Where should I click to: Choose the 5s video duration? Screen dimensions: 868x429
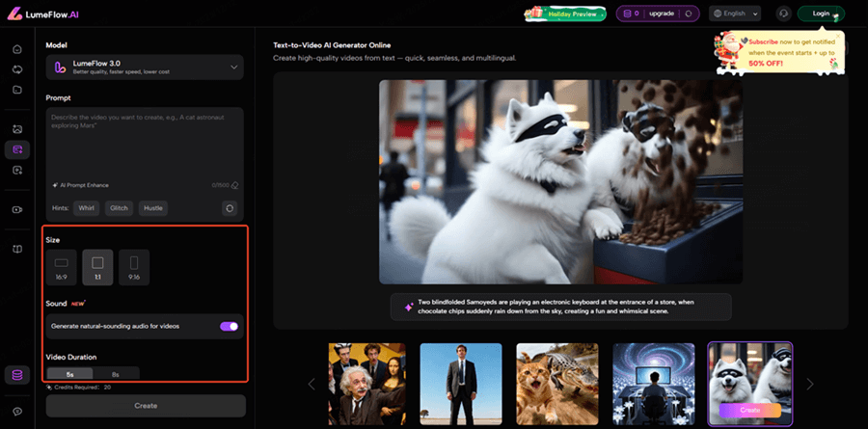coord(69,374)
